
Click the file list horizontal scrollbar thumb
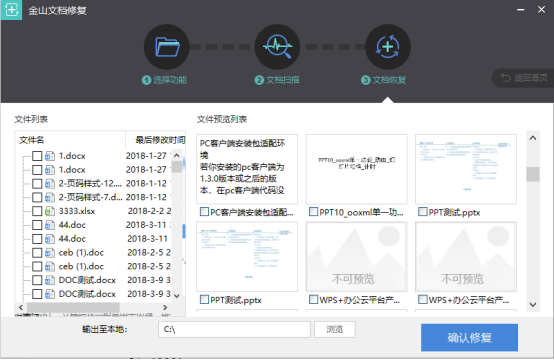click(73, 307)
